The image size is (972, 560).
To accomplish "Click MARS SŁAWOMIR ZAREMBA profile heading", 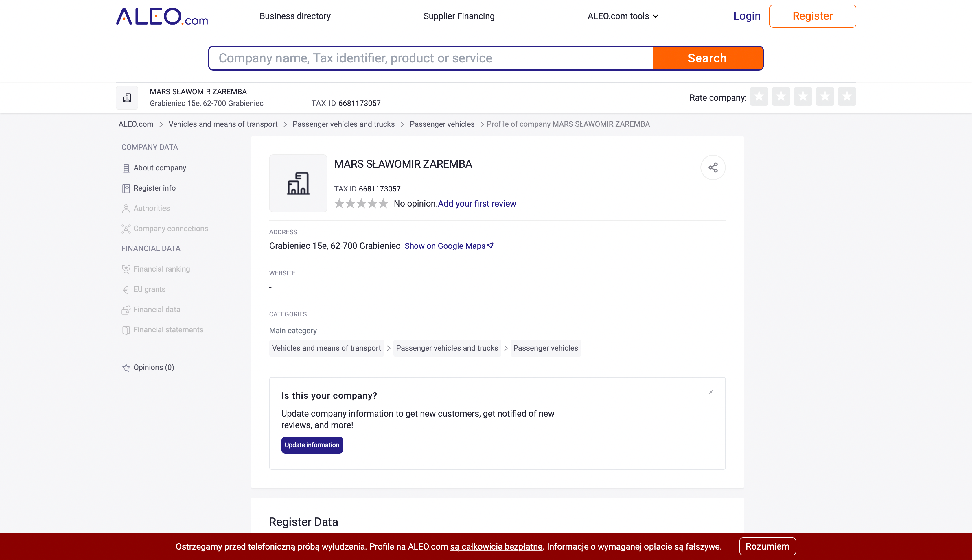I will point(403,165).
